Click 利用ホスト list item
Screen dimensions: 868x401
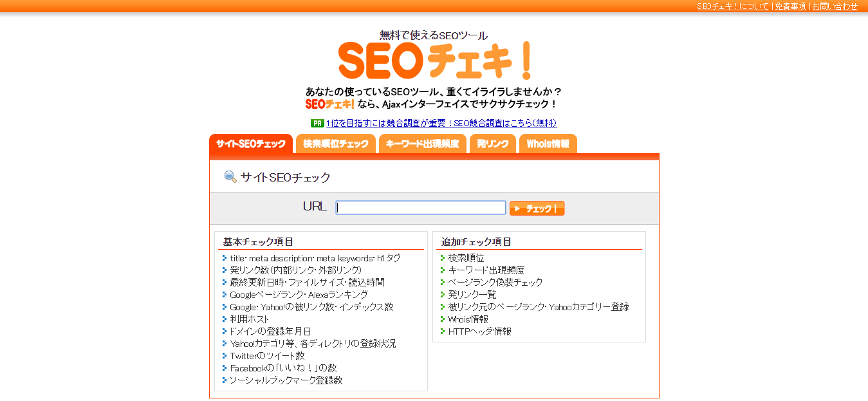click(x=249, y=319)
